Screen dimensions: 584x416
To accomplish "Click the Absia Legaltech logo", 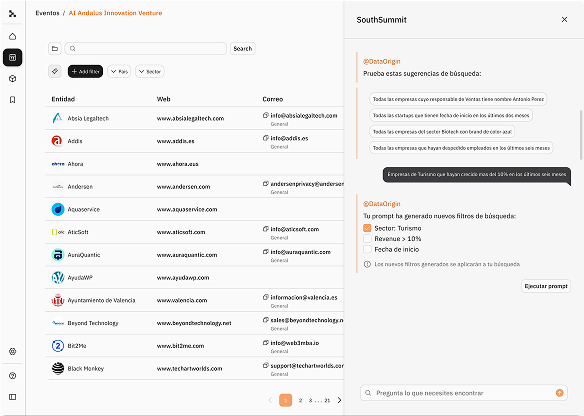I will pos(58,118).
